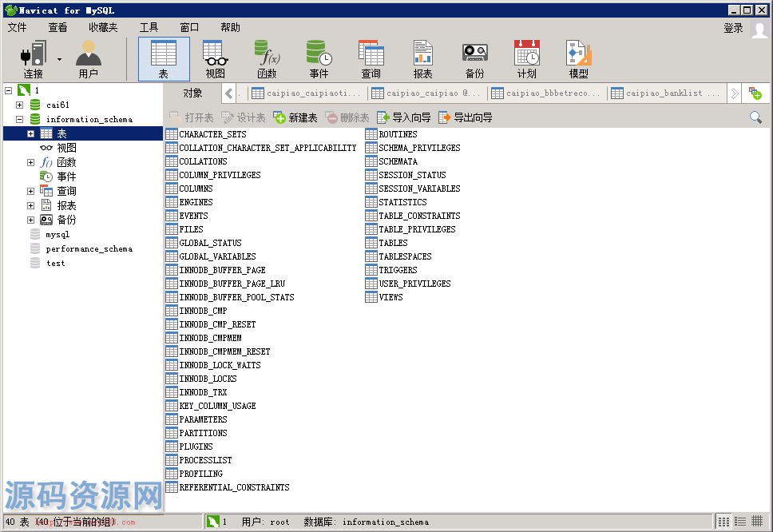Click the 打开表 button
The width and height of the screenshot is (773, 532).
click(192, 117)
